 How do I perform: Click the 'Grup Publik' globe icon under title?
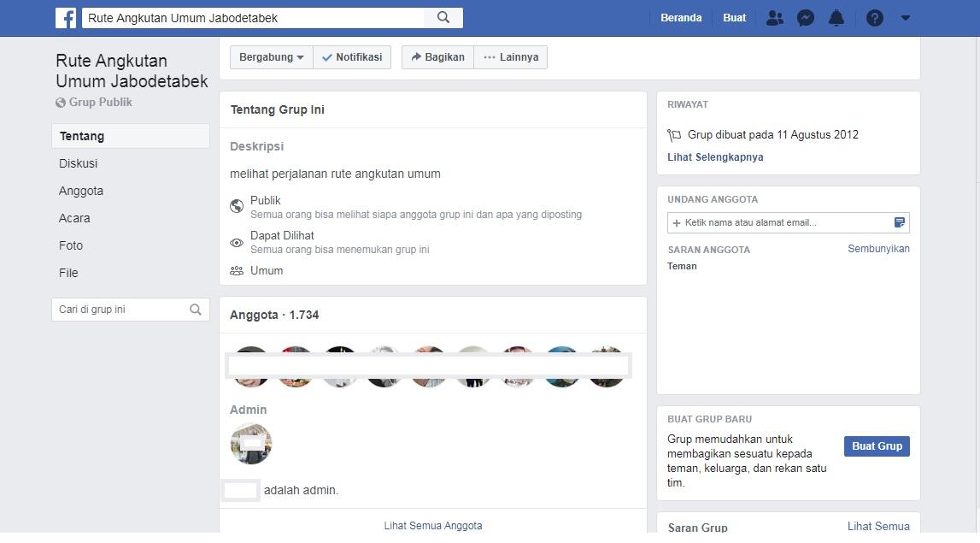pos(61,103)
